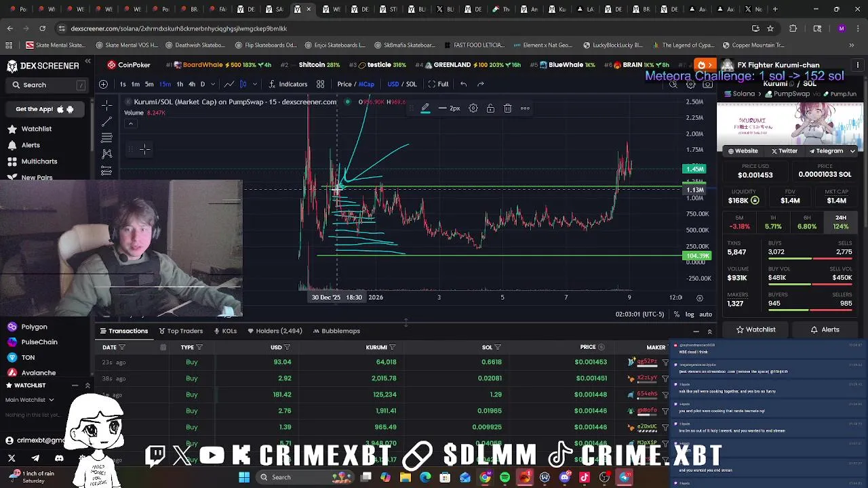Open the calendar icon in DATE column
The height and width of the screenshot is (488, 868).
[163, 347]
